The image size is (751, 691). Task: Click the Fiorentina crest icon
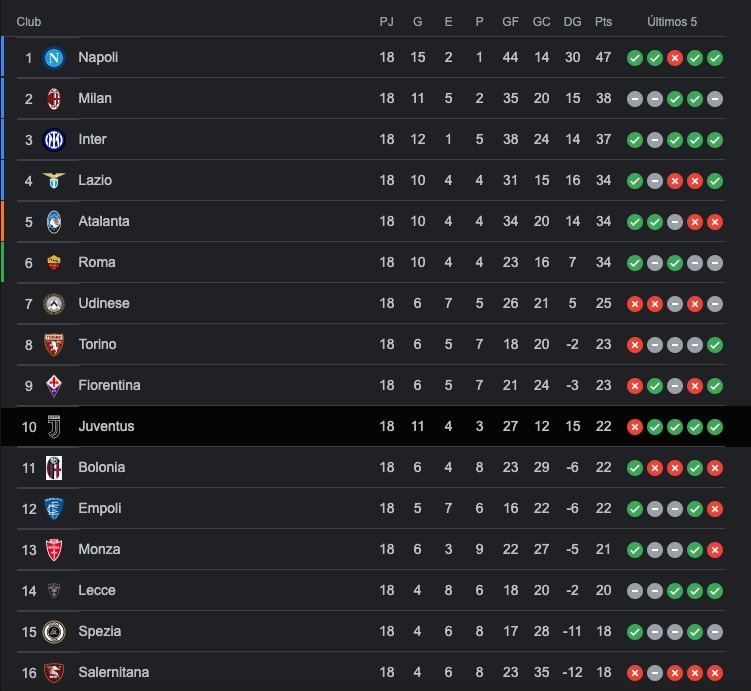tap(54, 386)
